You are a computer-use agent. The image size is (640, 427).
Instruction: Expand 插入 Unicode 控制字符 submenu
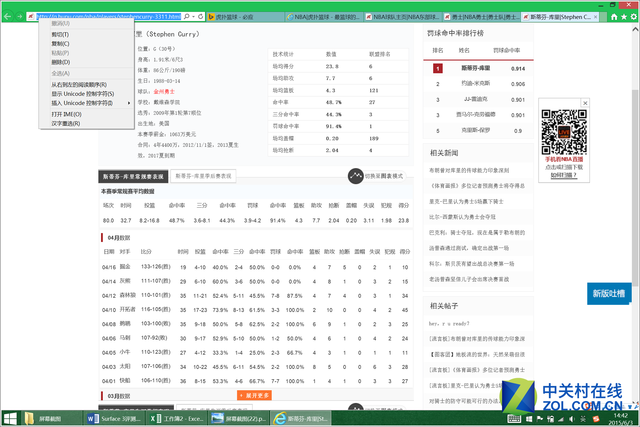[87, 103]
